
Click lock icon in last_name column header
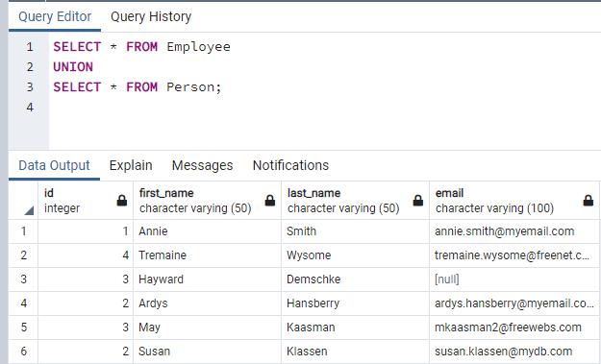click(417, 200)
